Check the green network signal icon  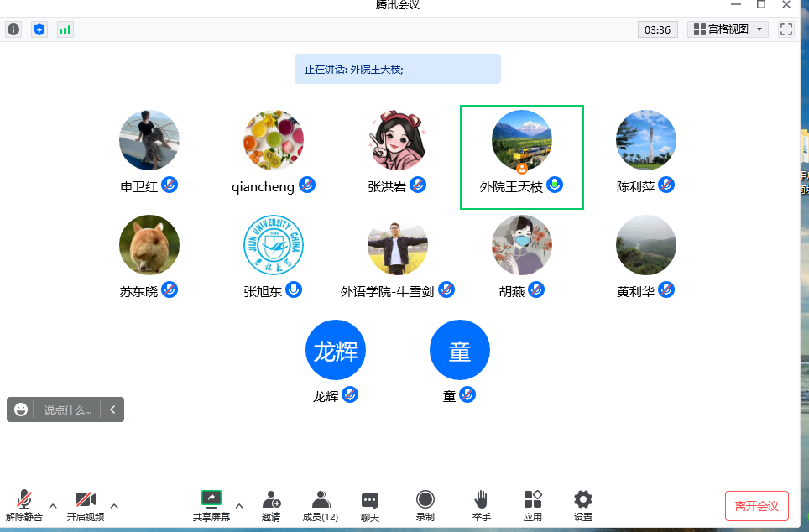click(65, 29)
